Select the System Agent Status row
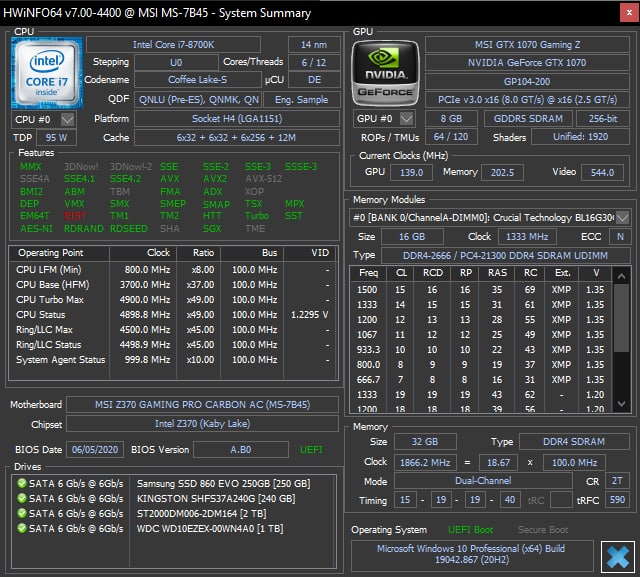 coord(173,360)
